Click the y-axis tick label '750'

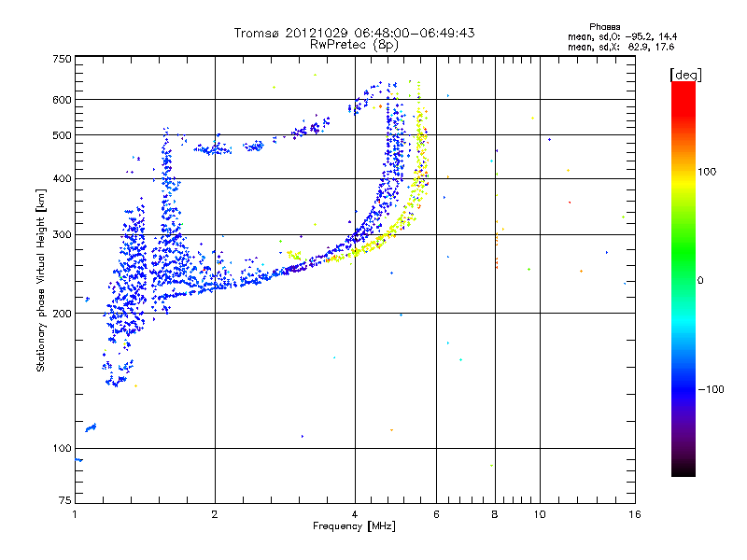(x=62, y=59)
